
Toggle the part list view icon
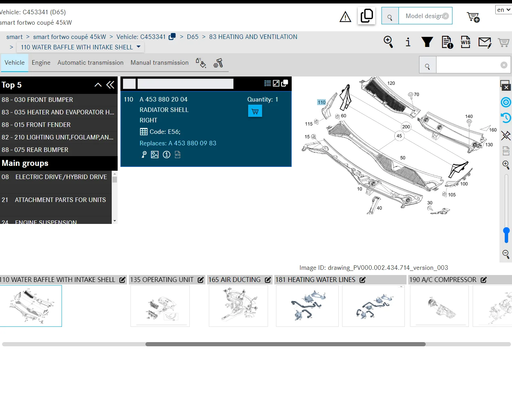click(x=268, y=83)
